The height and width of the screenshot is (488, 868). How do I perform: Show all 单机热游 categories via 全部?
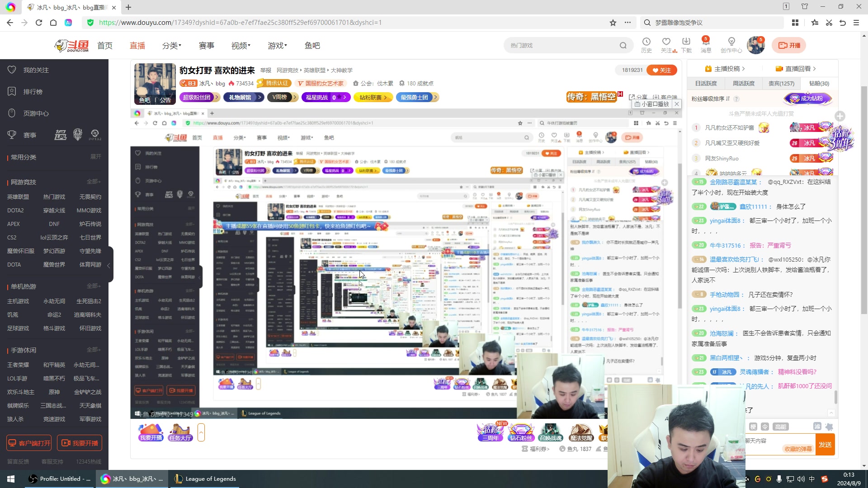(94, 286)
